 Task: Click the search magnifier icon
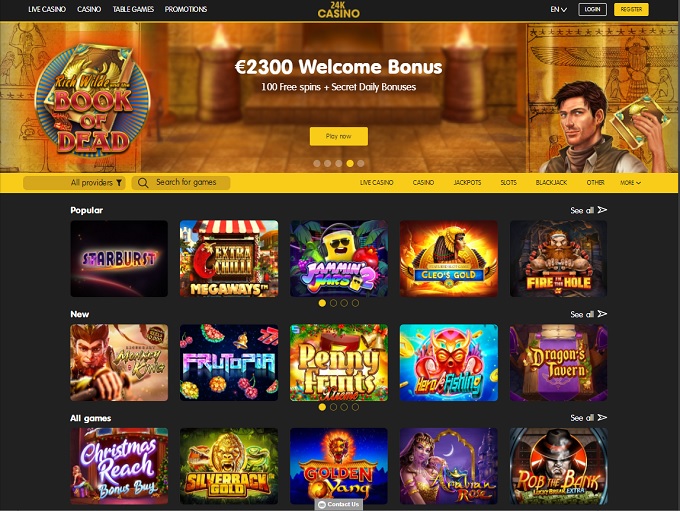(x=143, y=183)
